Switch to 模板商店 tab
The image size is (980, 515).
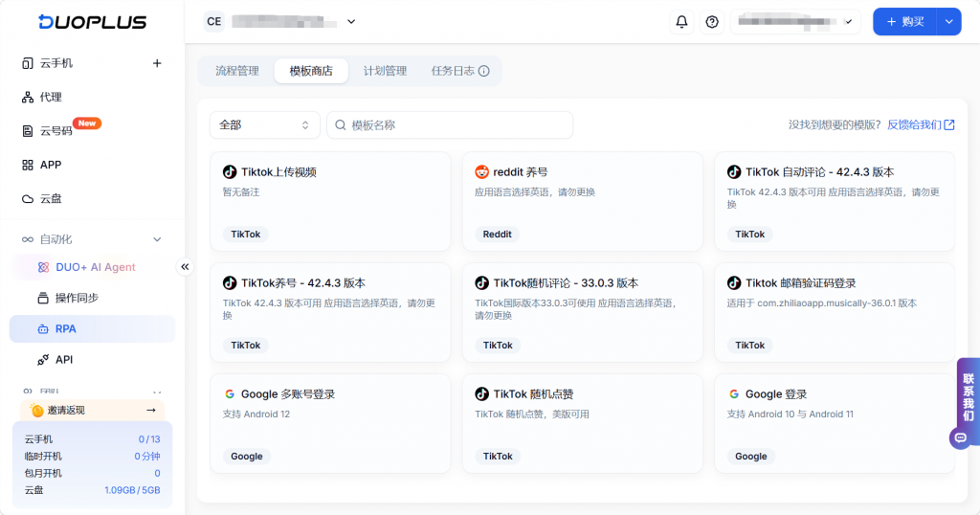pyautogui.click(x=311, y=71)
